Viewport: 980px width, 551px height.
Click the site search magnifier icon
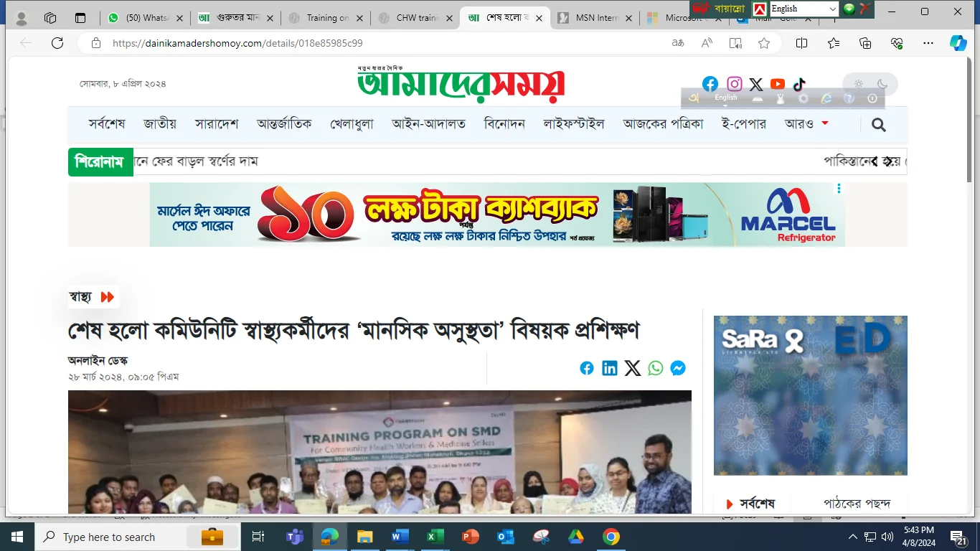879,125
